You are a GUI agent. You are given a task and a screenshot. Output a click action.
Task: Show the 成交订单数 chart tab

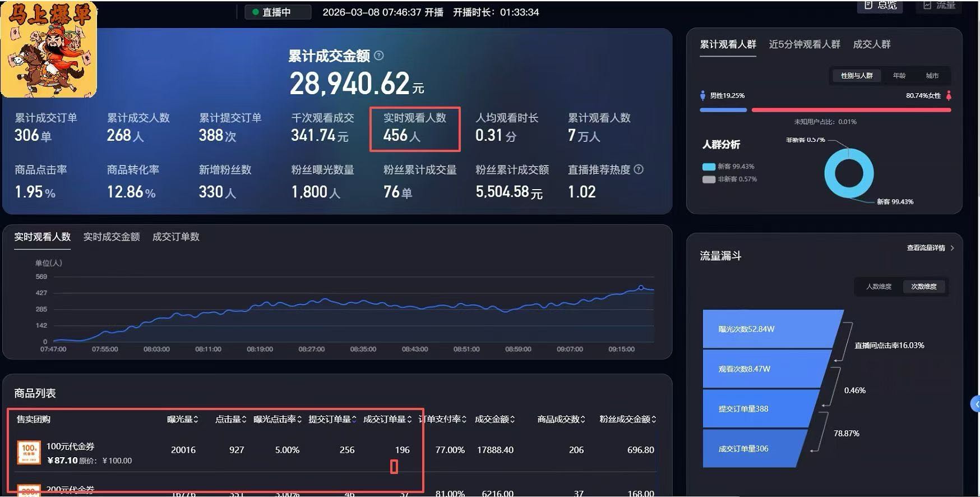coord(176,237)
